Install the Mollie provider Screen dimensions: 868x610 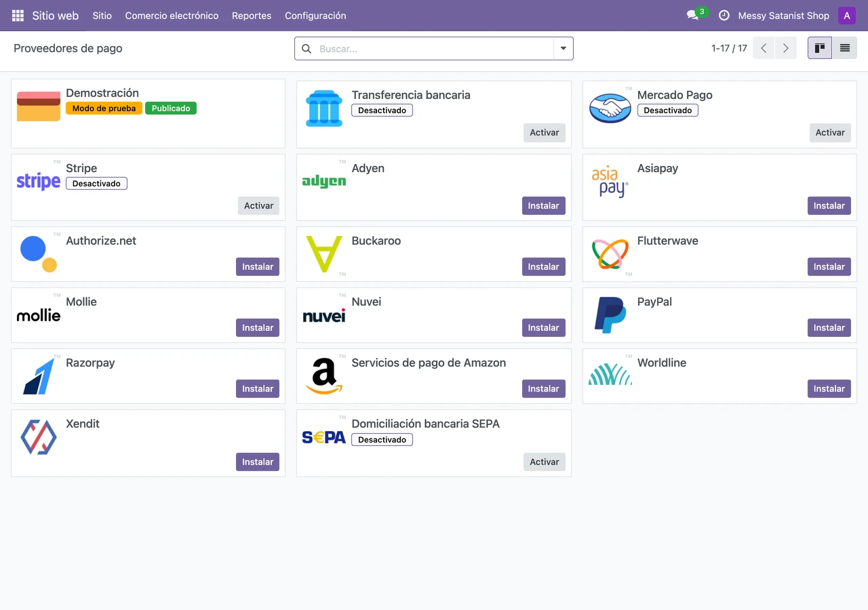tap(258, 327)
